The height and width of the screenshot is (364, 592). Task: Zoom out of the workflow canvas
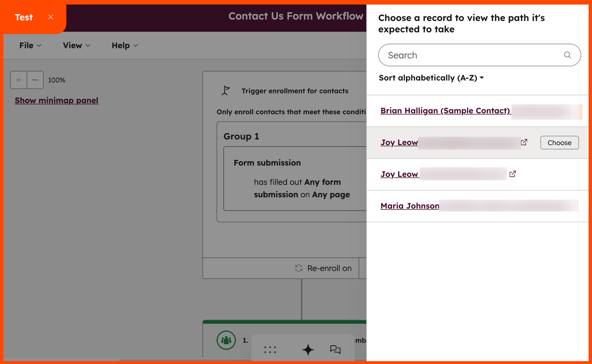(x=35, y=80)
